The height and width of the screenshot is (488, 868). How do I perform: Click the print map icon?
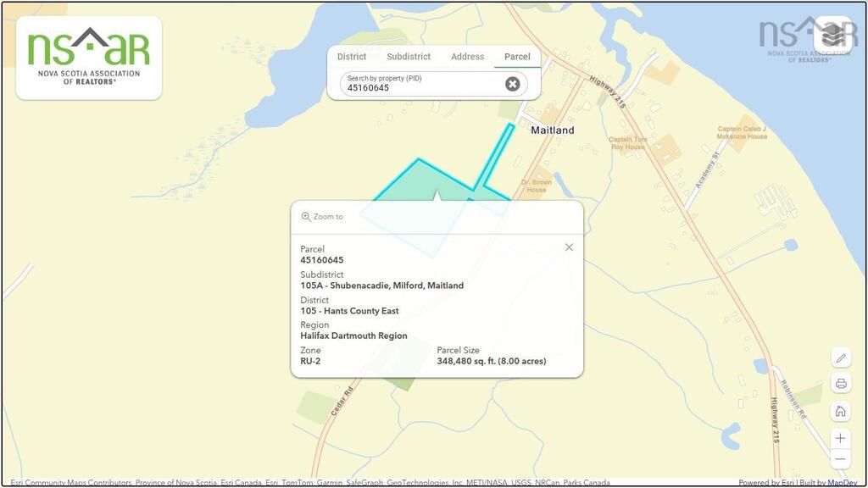[840, 384]
